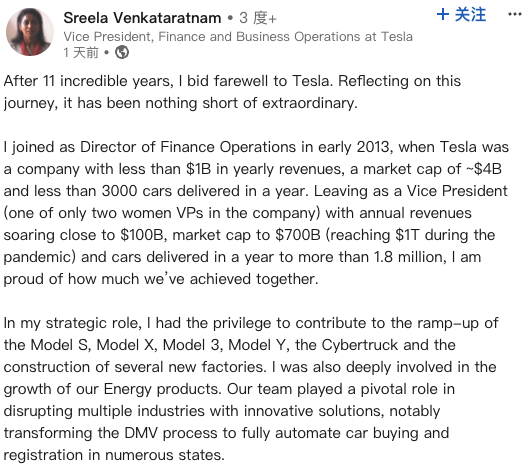Click the words Tesla at headline end

[397, 36]
